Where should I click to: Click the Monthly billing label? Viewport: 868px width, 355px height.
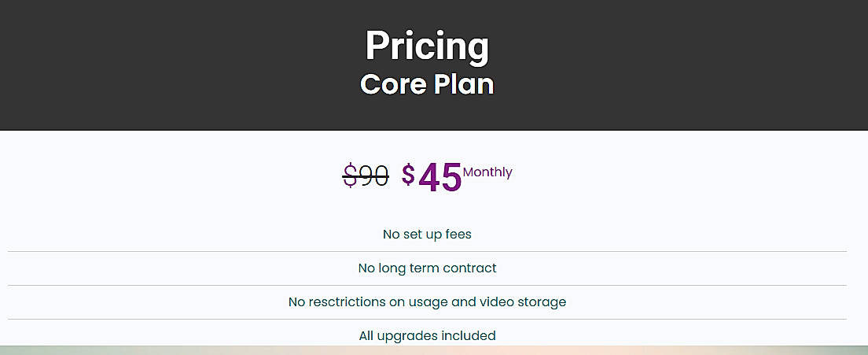[487, 172]
